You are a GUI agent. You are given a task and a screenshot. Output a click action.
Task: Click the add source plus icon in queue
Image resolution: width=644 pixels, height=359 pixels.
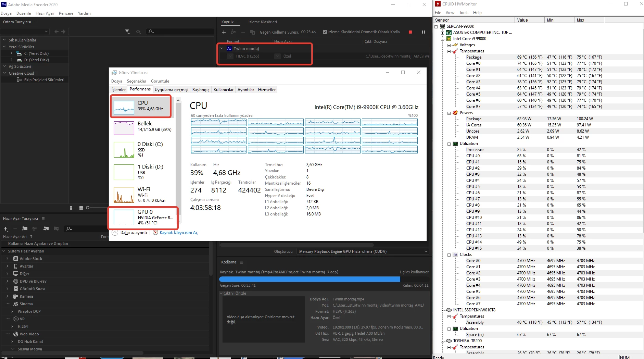(x=224, y=32)
